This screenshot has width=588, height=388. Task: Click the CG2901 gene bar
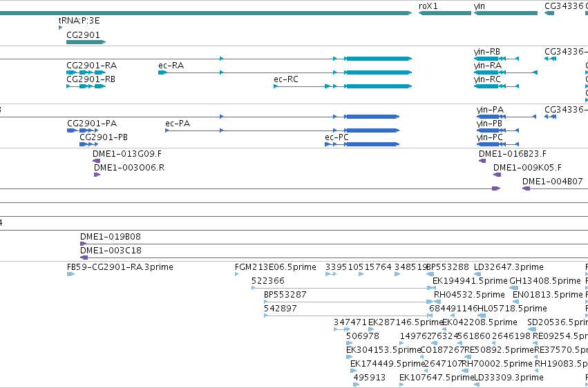[86, 42]
